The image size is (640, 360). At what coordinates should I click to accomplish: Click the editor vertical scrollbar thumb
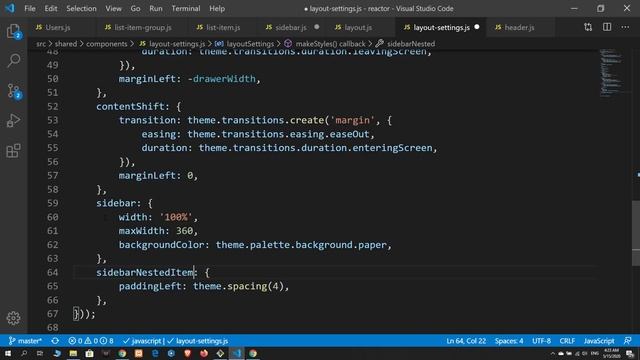point(636,233)
